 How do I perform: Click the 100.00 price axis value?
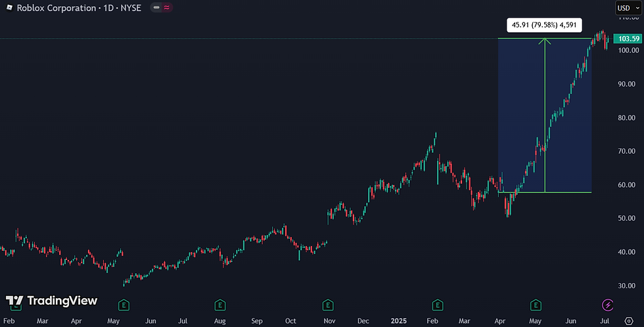click(x=629, y=50)
